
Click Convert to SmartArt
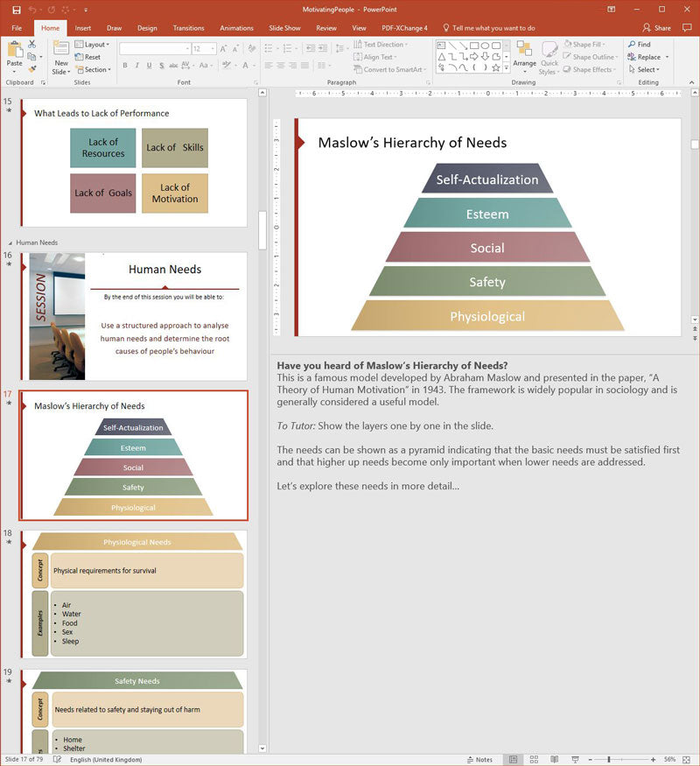tap(389, 70)
